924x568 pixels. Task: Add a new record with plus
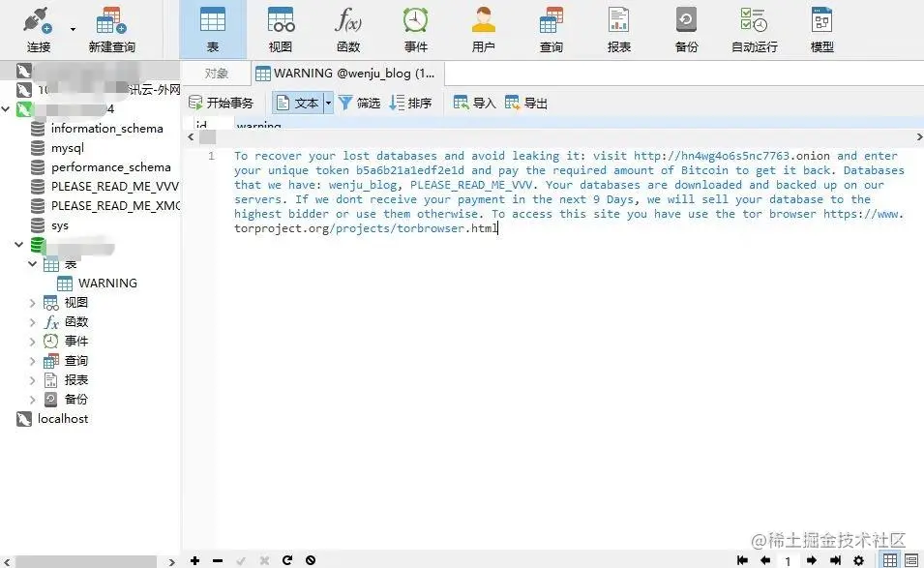click(x=195, y=560)
